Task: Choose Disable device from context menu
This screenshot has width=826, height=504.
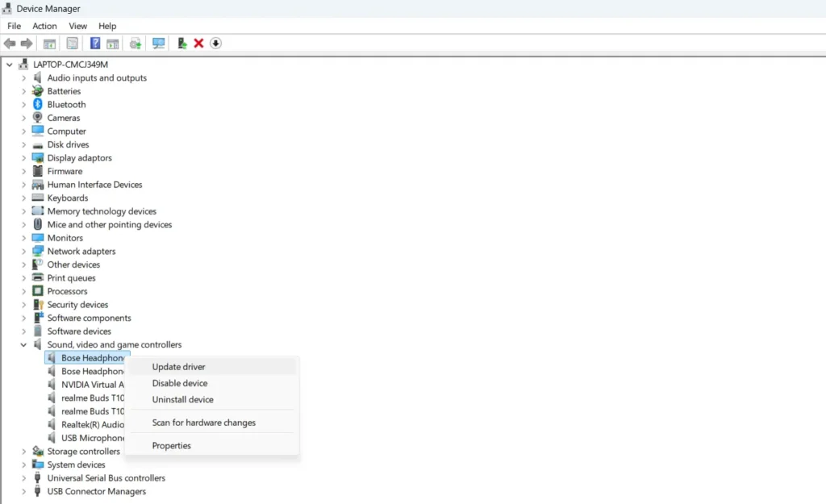Action: 213,383
